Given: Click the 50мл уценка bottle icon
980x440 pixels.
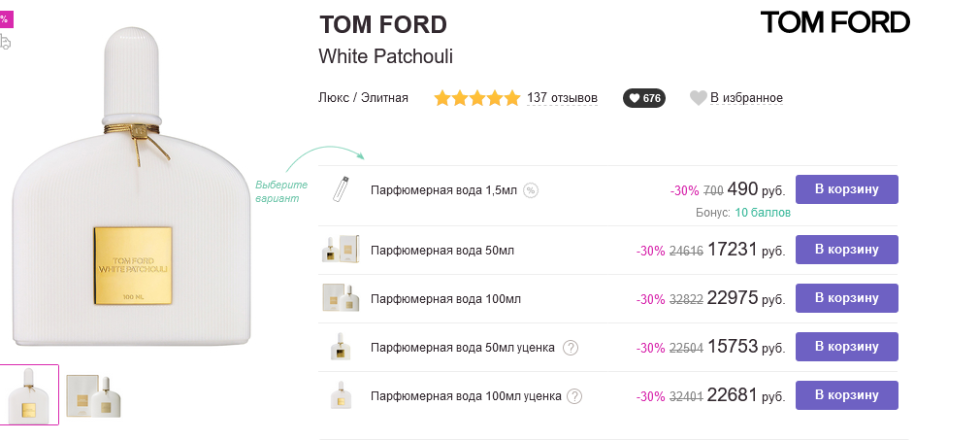Looking at the screenshot, I should pos(341,347).
